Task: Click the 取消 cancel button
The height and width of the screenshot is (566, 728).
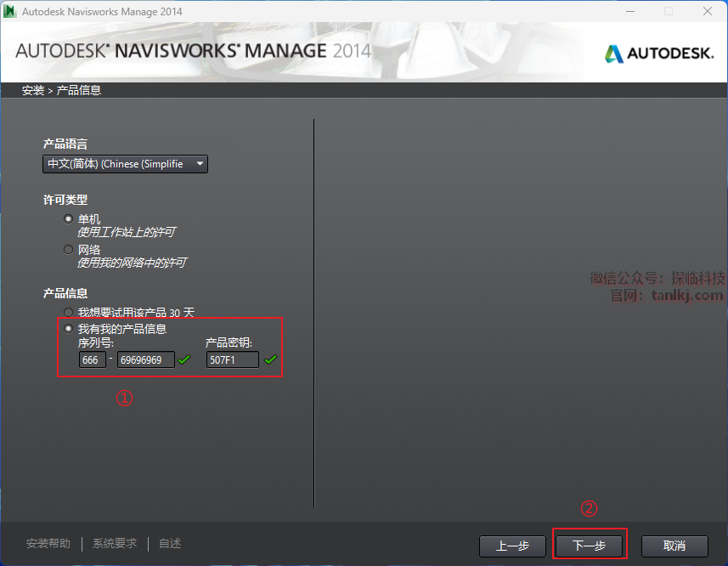Action: pos(674,546)
